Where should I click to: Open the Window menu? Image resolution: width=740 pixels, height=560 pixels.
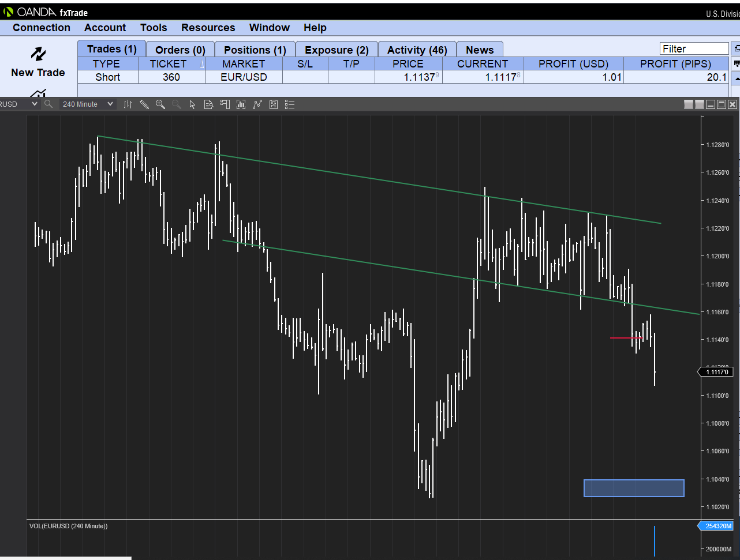pyautogui.click(x=270, y=28)
